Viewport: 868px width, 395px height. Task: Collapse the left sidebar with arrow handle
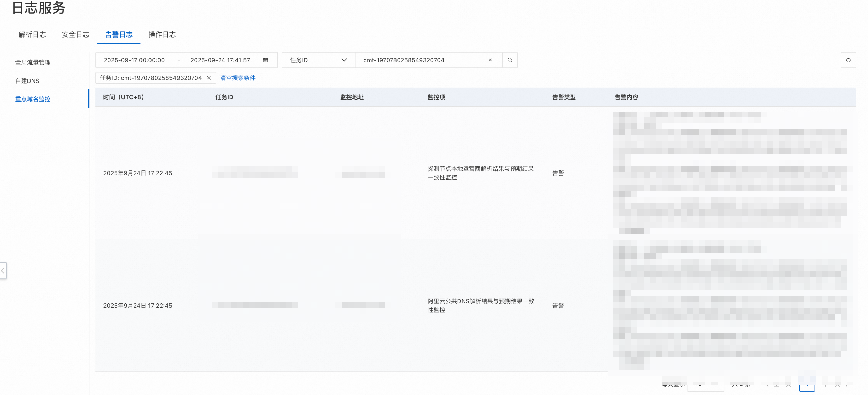click(x=3, y=270)
